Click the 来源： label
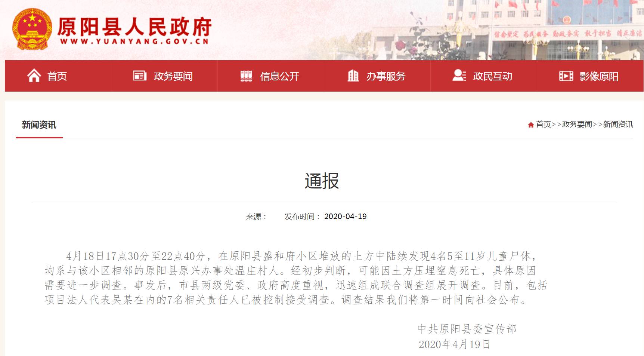 click(257, 217)
